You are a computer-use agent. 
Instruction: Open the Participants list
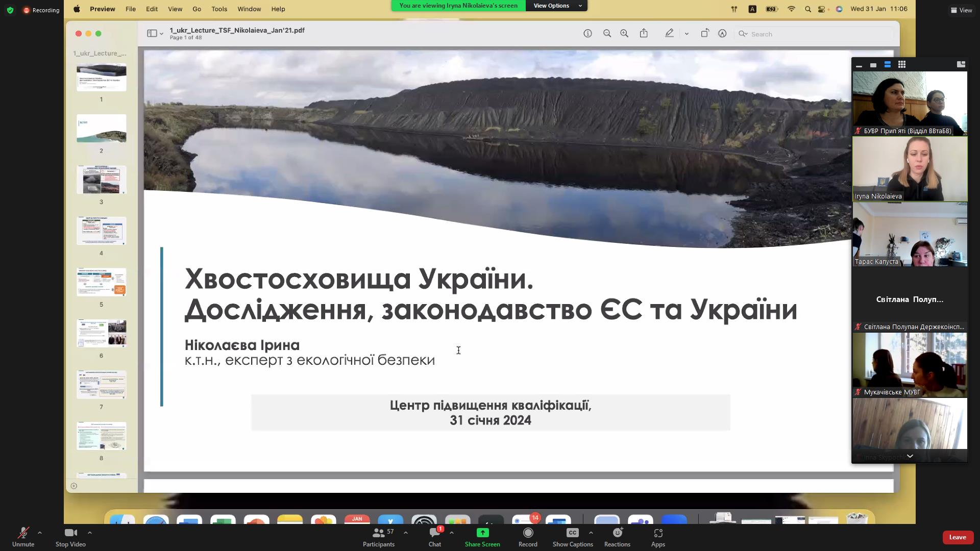(x=379, y=533)
